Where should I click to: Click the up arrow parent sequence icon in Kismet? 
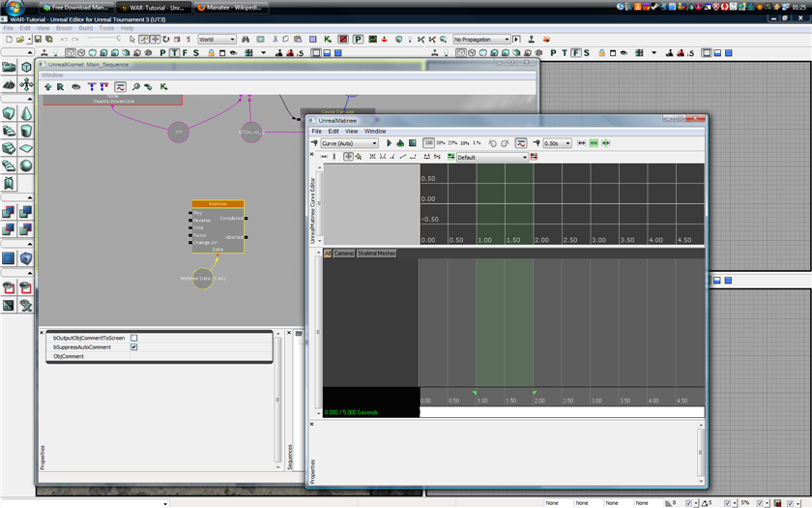[x=47, y=87]
